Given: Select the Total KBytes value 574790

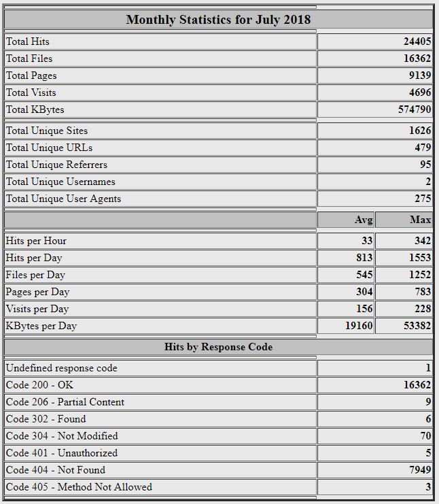Looking at the screenshot, I should point(415,110).
